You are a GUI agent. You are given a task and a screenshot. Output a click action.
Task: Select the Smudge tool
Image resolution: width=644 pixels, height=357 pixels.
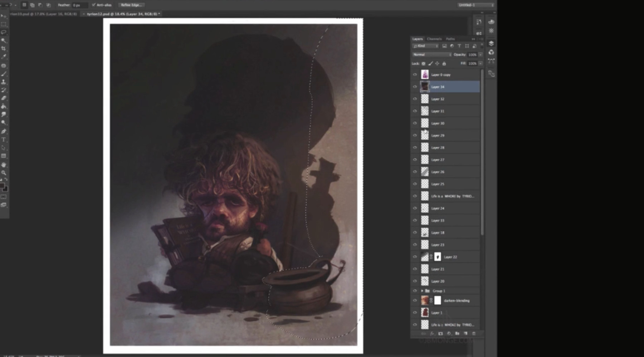(4, 114)
